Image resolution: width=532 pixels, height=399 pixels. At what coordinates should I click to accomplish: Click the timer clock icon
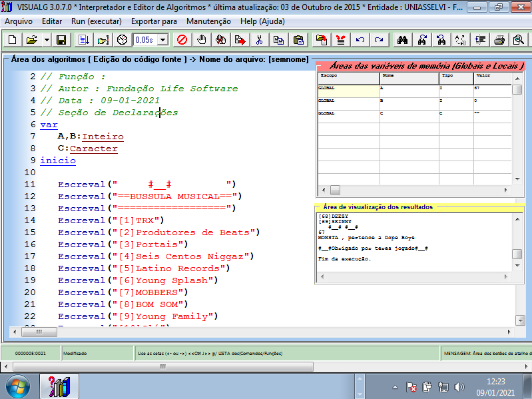[122, 40]
